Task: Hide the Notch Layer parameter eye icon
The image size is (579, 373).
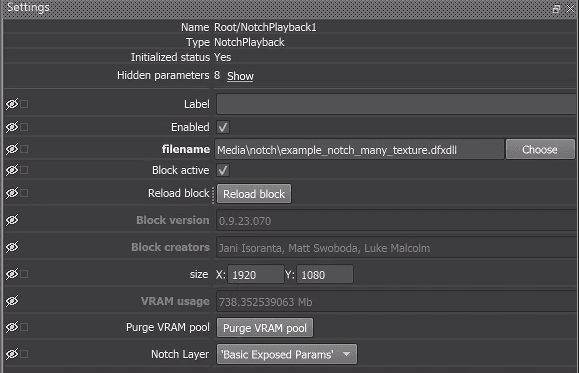Action: (12, 354)
